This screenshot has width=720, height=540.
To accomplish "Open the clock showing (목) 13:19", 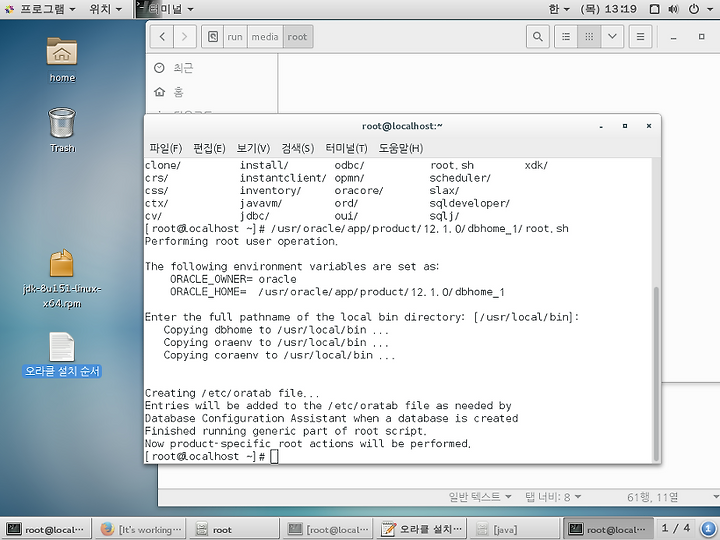I will coord(608,9).
